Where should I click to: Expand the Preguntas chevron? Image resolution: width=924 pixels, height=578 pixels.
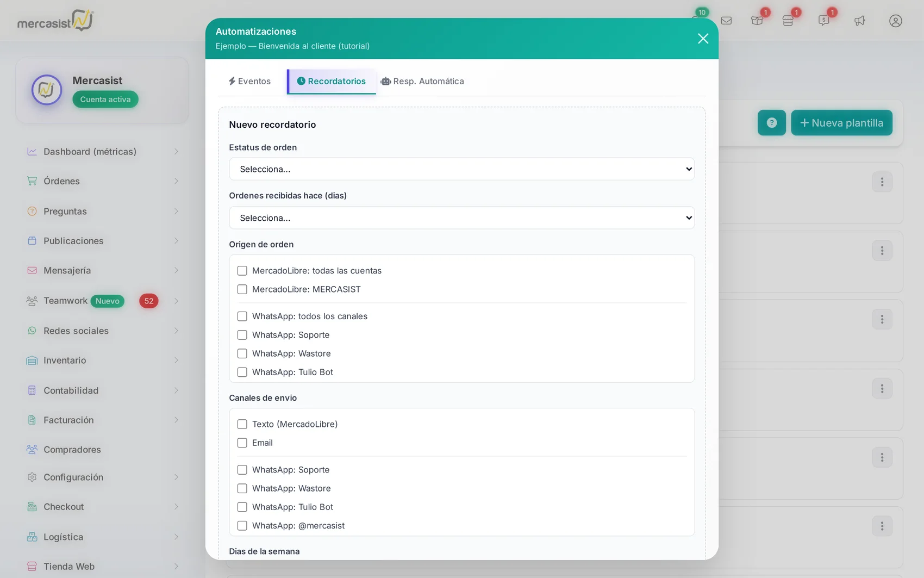[x=176, y=211]
